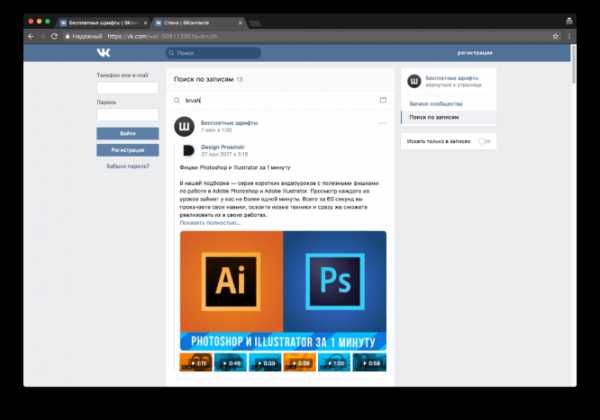600x420 pixels.
Task: Reload the page with the refresh icon
Action: 54,36
